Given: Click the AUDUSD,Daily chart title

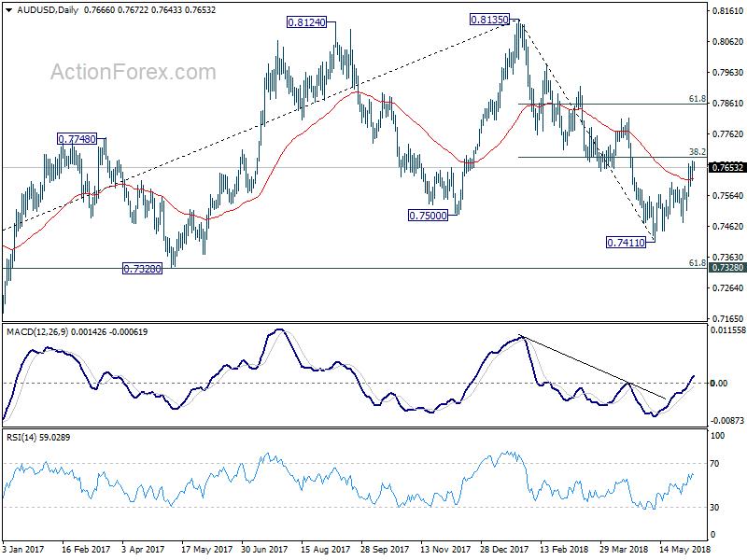Looking at the screenshot, I should (x=48, y=9).
